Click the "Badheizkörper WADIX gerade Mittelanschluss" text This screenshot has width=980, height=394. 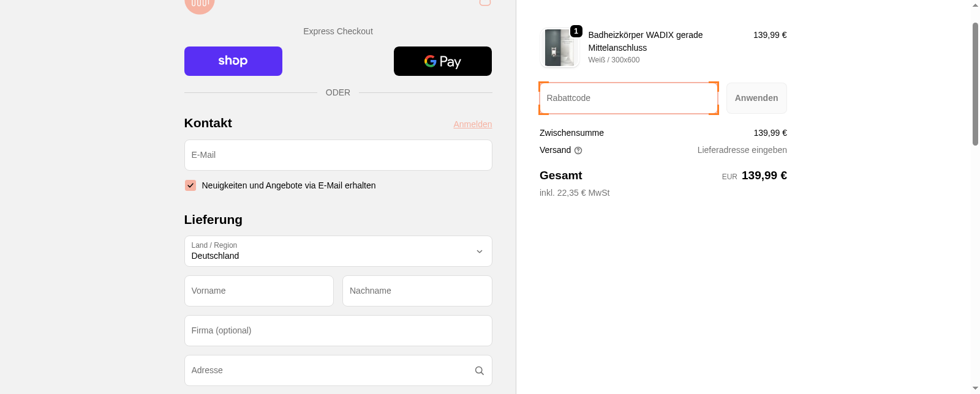tap(646, 41)
